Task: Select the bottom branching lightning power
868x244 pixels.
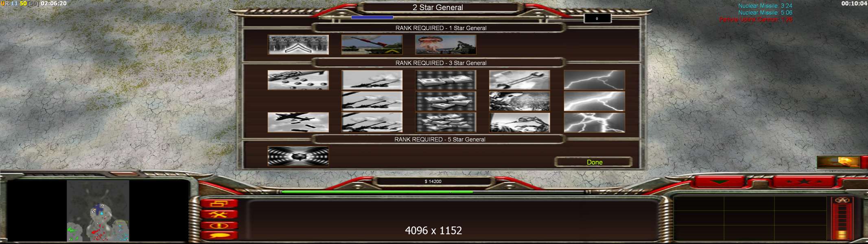Action: 594,122
